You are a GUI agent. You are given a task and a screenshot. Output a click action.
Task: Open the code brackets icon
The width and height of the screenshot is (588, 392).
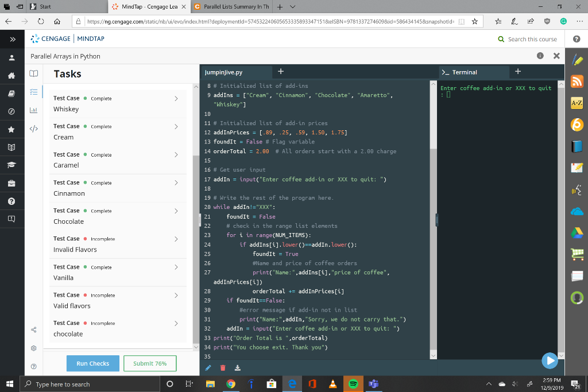coord(34,129)
